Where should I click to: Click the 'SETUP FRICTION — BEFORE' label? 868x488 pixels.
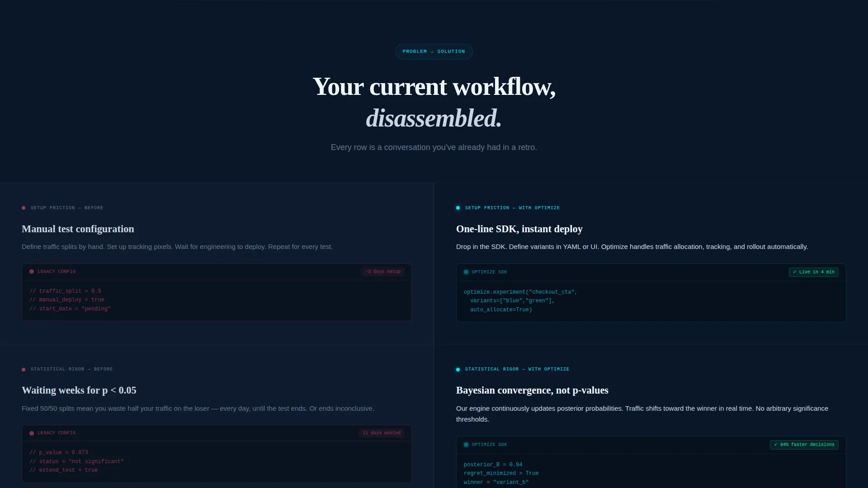click(x=67, y=208)
